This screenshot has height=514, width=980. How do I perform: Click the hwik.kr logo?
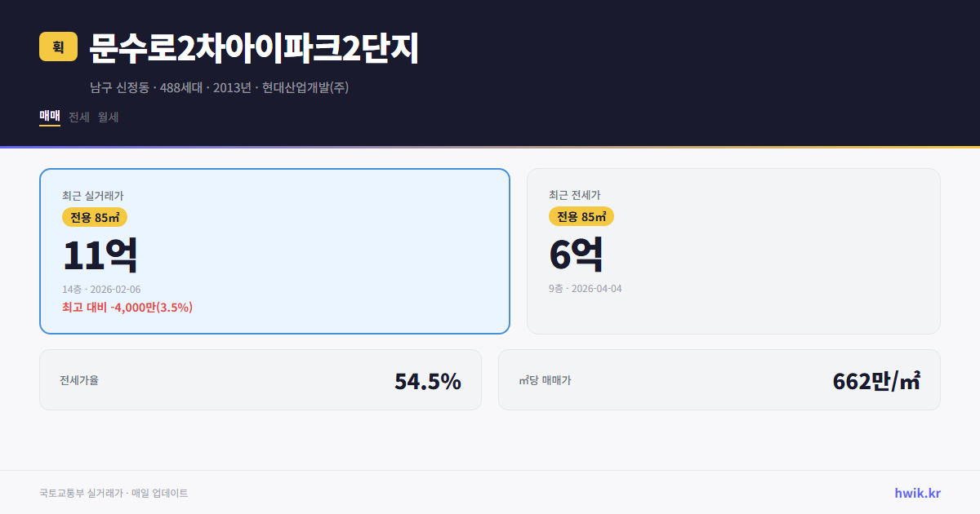click(916, 492)
